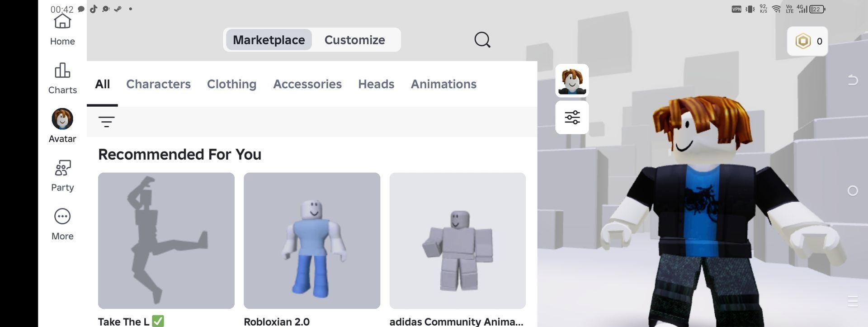The width and height of the screenshot is (868, 327).
Task: Open the filter lines icon
Action: pyautogui.click(x=106, y=122)
